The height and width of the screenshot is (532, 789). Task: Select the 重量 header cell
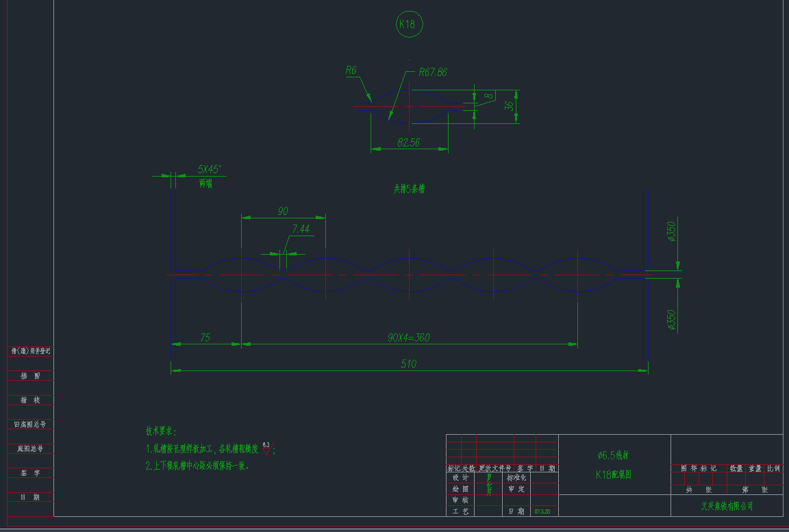(755, 468)
